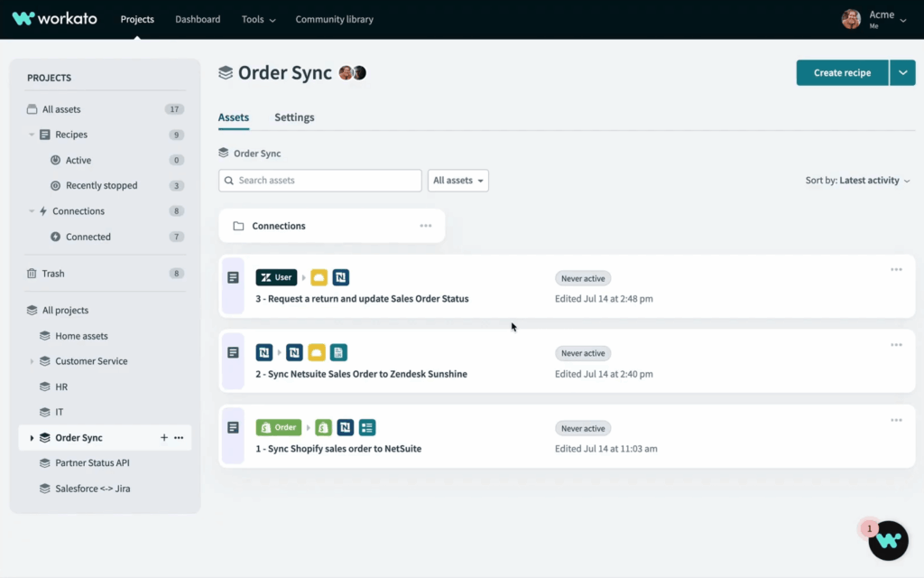The image size is (924, 578).
Task: Click the spreadsheet icon in recipe 2
Action: (x=338, y=353)
